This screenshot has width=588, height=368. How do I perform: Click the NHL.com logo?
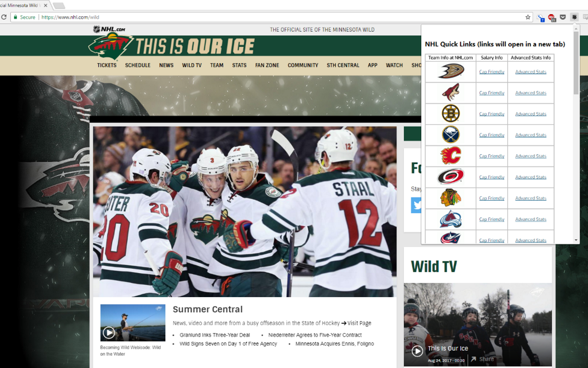coord(109,29)
